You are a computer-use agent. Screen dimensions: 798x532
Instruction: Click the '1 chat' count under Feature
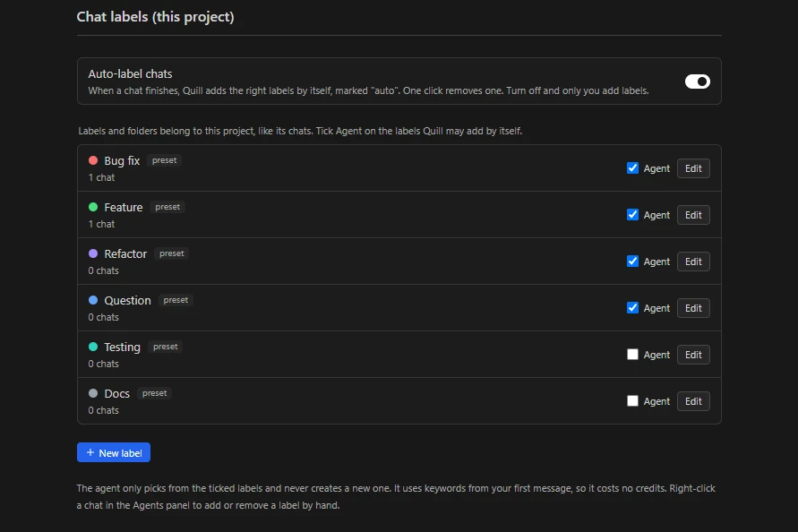pyautogui.click(x=101, y=224)
